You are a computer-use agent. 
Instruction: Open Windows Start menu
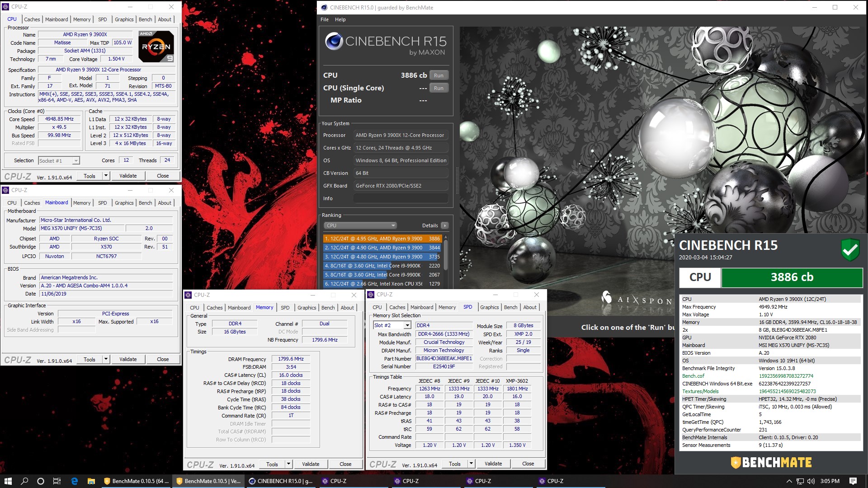pos(8,481)
